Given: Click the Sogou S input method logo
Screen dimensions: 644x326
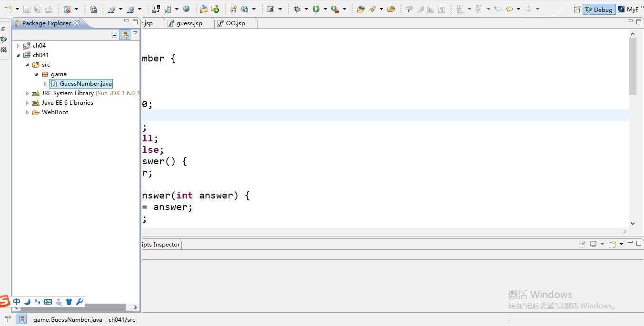Looking at the screenshot, I should 4,301.
